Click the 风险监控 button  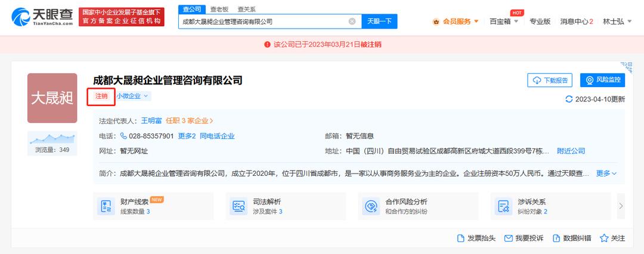(x=602, y=80)
